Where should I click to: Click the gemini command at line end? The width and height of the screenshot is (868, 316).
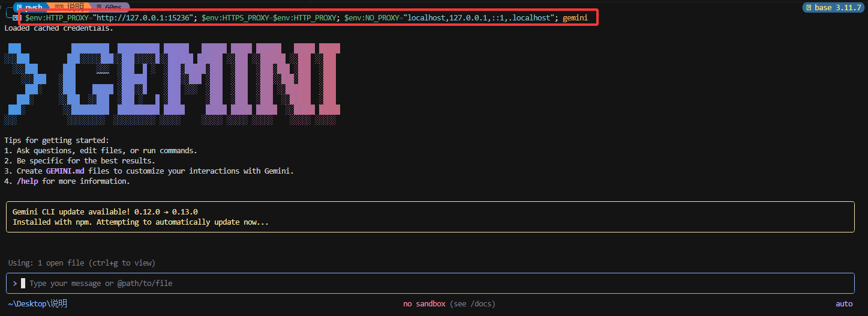point(575,18)
